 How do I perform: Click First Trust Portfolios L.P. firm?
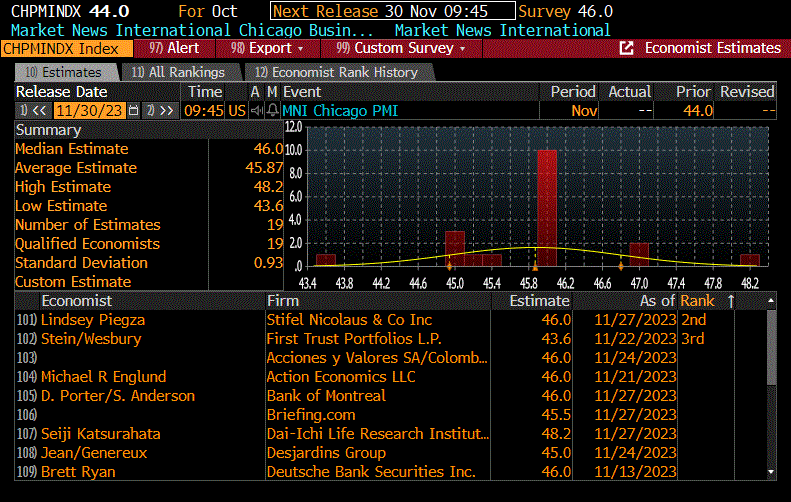[354, 339]
